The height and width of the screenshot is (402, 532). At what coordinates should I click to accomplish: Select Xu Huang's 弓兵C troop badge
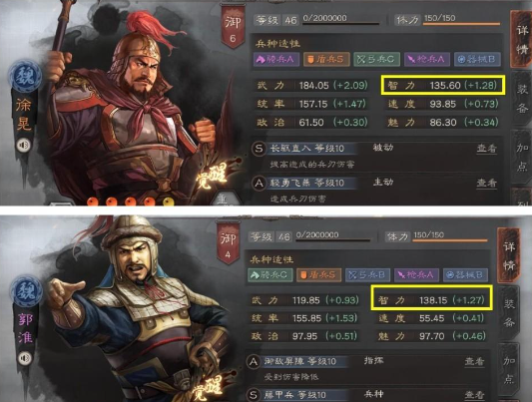377,59
